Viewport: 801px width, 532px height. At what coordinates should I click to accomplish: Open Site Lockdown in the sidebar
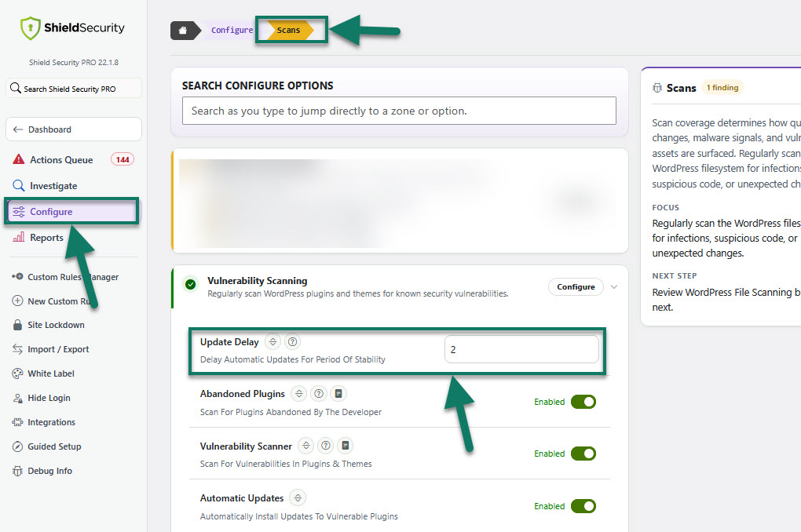tap(56, 325)
